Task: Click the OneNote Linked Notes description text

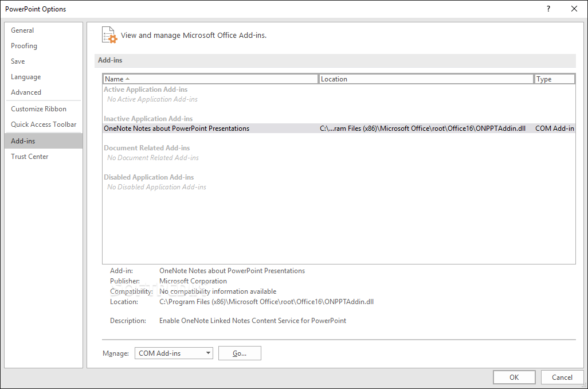Action: tap(253, 321)
